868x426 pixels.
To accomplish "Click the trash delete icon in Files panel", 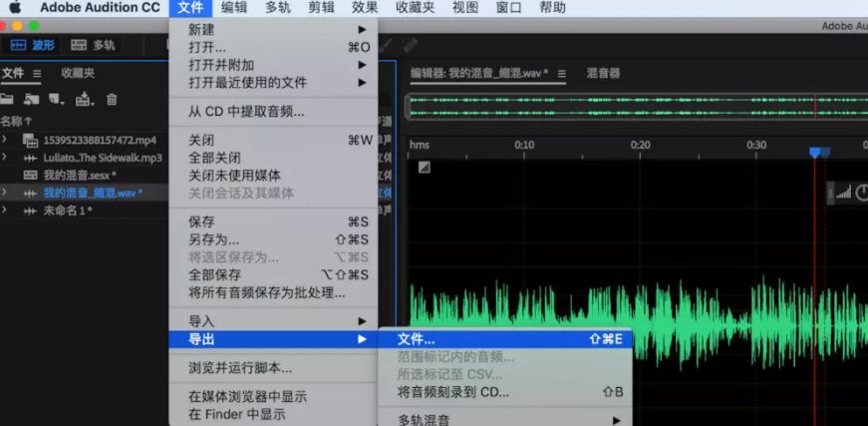I will pos(112,100).
